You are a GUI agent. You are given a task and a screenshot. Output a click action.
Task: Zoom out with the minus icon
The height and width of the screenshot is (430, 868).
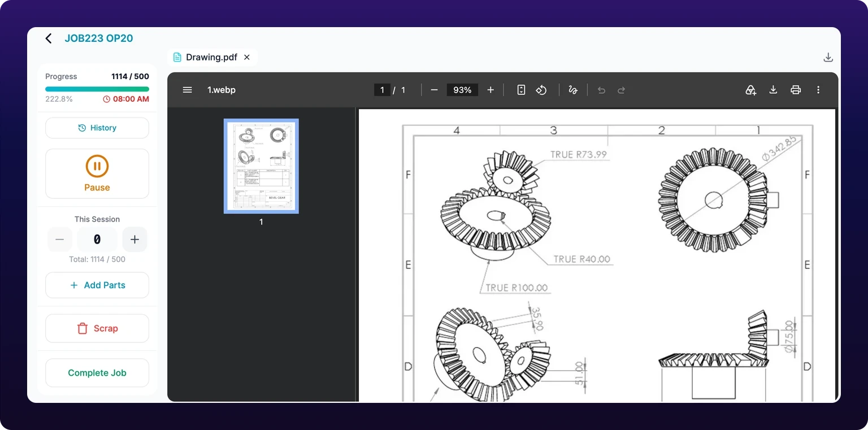pos(434,90)
